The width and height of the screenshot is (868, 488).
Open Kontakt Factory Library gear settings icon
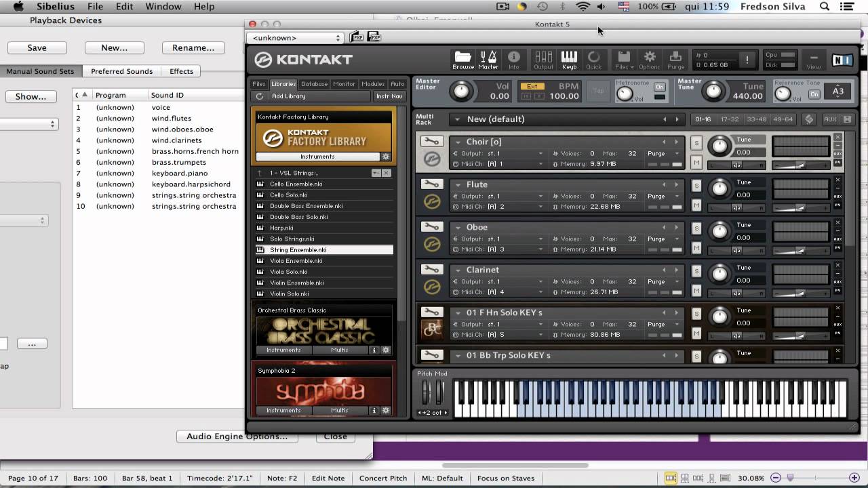385,157
